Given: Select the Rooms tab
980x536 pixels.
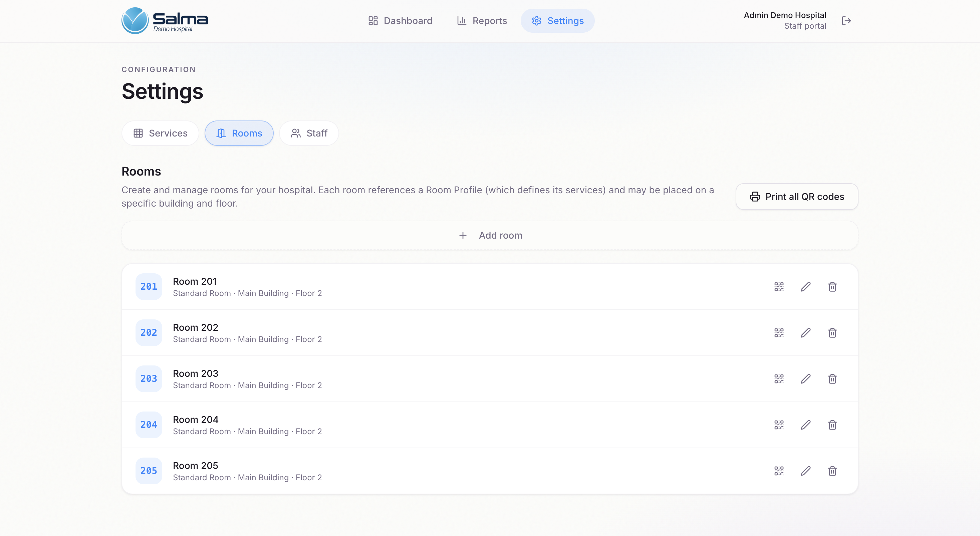Looking at the screenshot, I should click(239, 133).
